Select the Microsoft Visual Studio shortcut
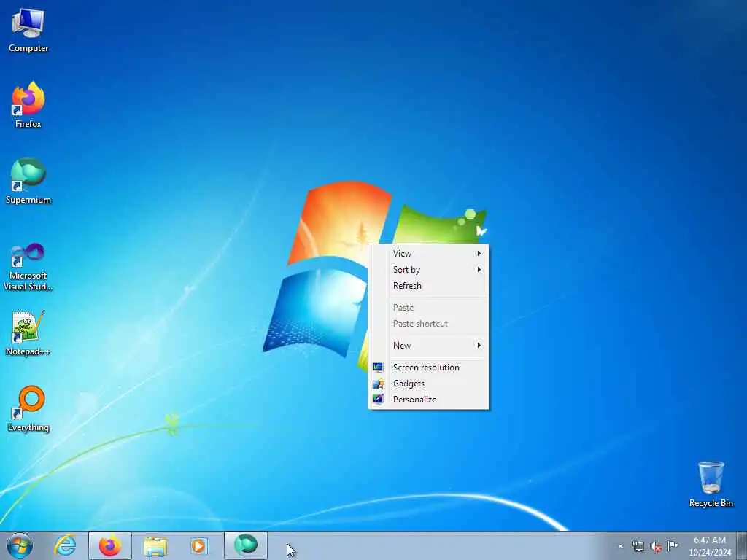 [28, 268]
